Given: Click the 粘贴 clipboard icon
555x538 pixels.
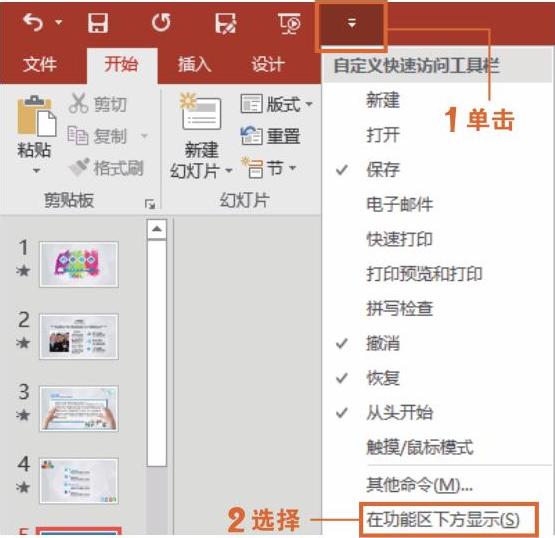Looking at the screenshot, I should [x=36, y=116].
